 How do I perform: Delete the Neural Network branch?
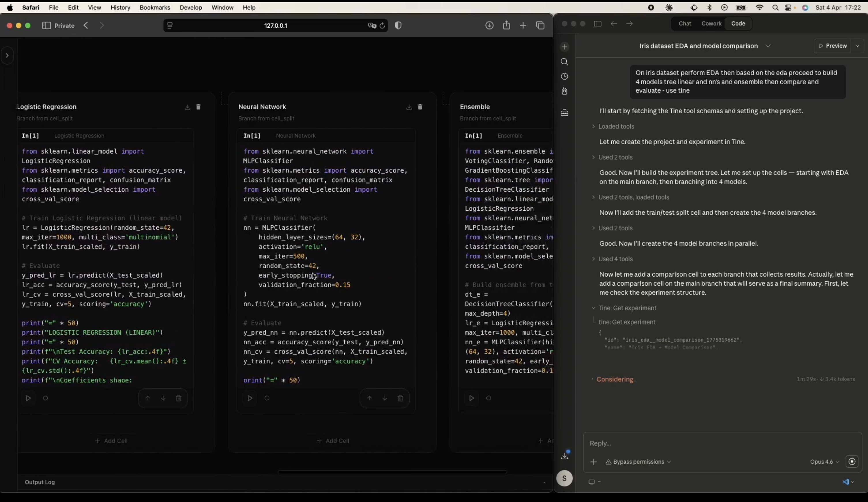[x=420, y=107]
